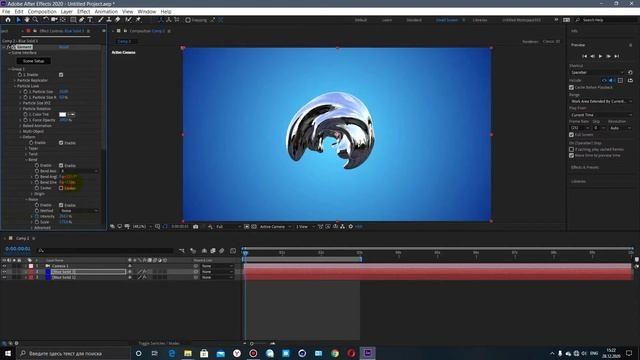
Task: Select the Type text tool
Action: click(90, 20)
